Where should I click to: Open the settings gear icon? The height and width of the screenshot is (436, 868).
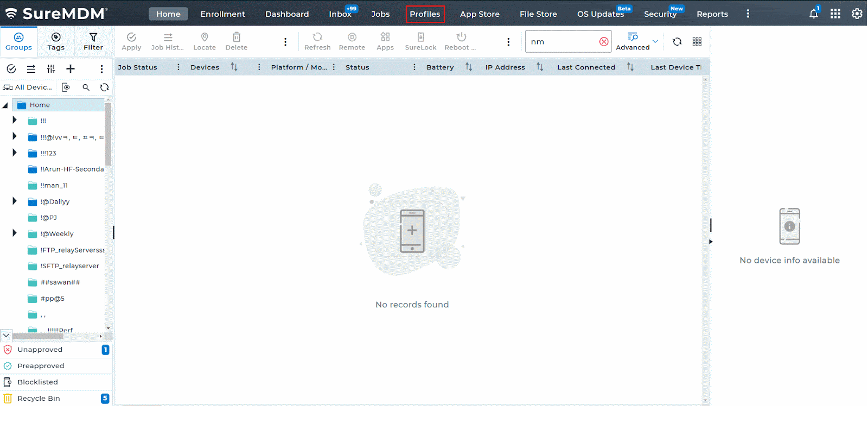tap(857, 14)
